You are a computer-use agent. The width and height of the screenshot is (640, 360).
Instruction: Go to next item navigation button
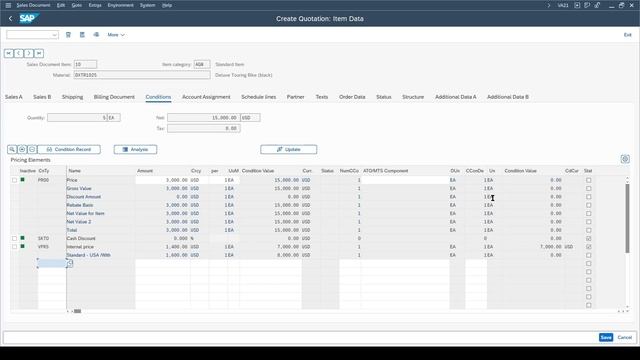pyautogui.click(x=29, y=53)
